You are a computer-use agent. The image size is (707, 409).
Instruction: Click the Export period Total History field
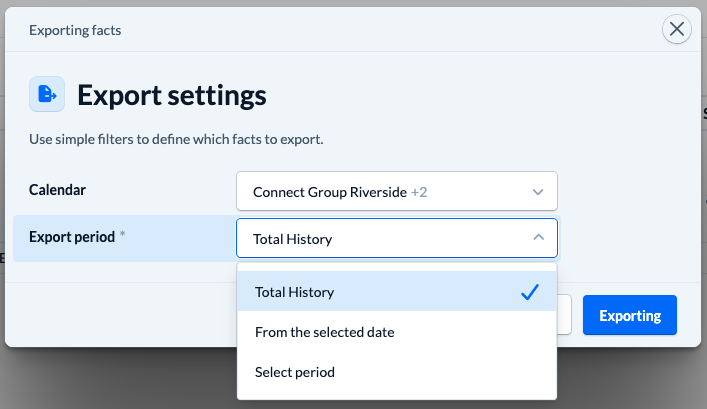pyautogui.click(x=397, y=238)
